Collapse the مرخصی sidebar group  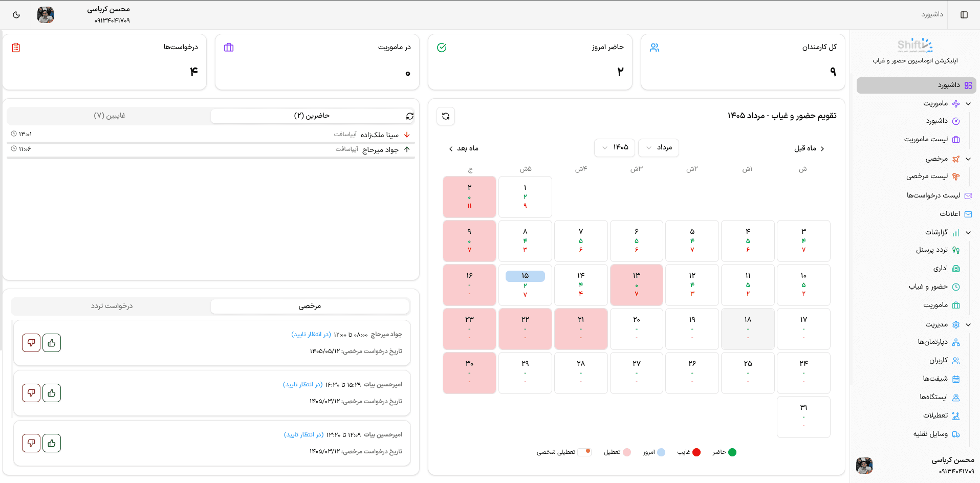(968, 159)
